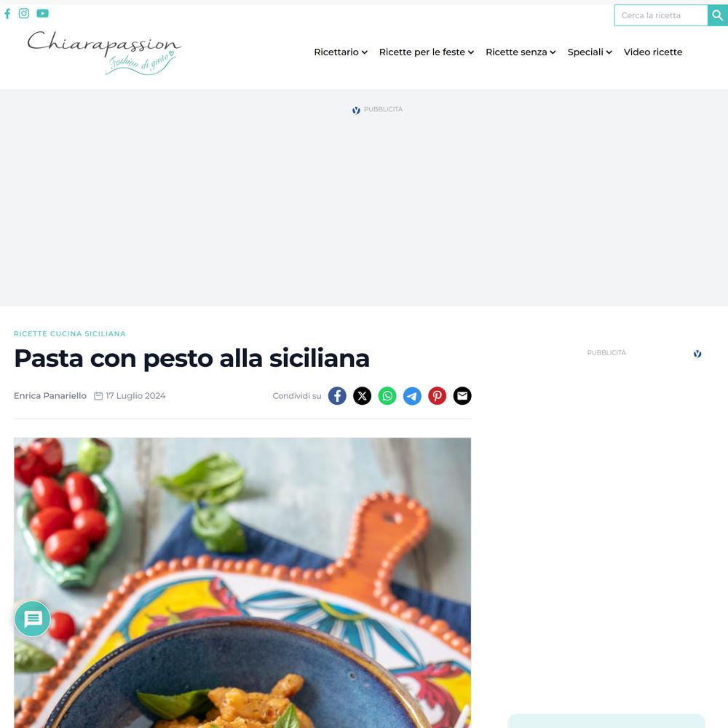Share recipe on Facebook
728x728 pixels.
338,396
